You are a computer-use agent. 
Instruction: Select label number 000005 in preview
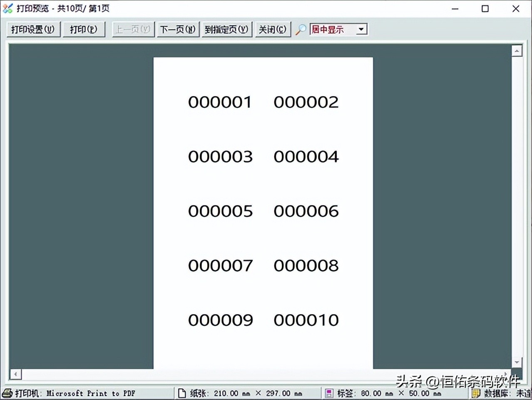pos(220,211)
